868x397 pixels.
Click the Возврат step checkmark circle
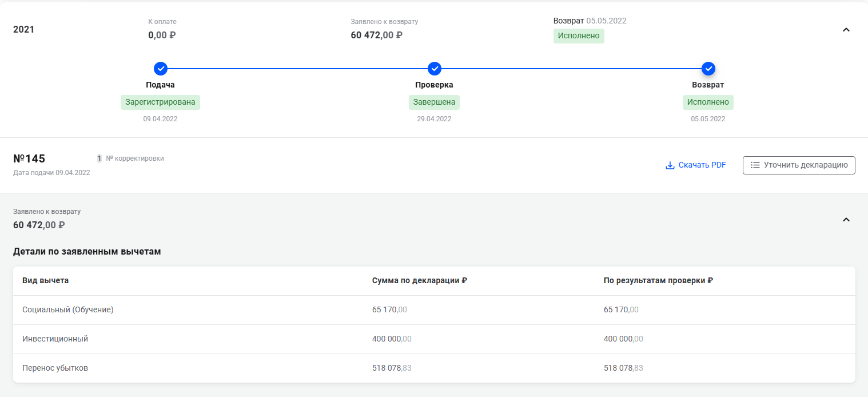(708, 69)
